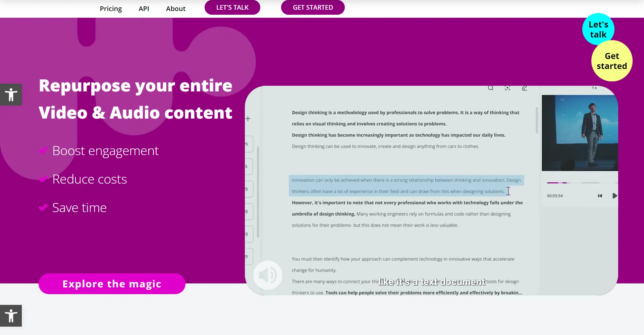Open the upper accessibility widget icon
Viewport: 644px width, 335px height.
click(11, 95)
